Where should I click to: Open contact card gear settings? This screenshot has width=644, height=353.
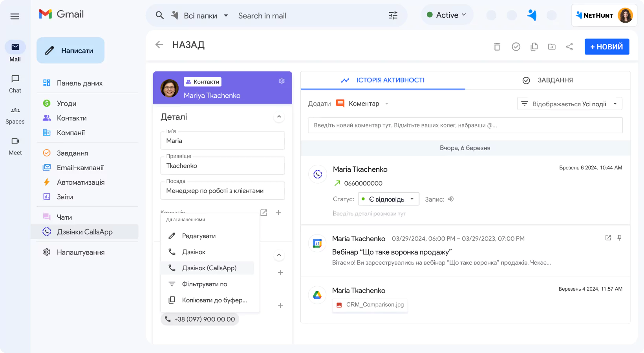point(282,81)
